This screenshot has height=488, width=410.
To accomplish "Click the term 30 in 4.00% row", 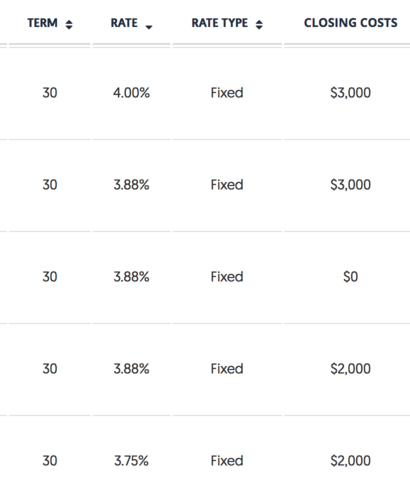I will coord(50,93).
